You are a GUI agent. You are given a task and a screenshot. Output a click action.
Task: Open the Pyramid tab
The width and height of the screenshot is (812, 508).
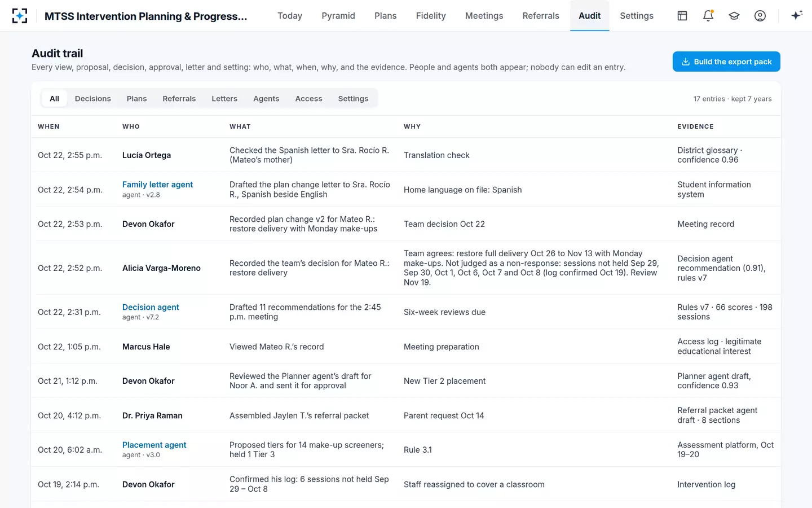pos(338,16)
